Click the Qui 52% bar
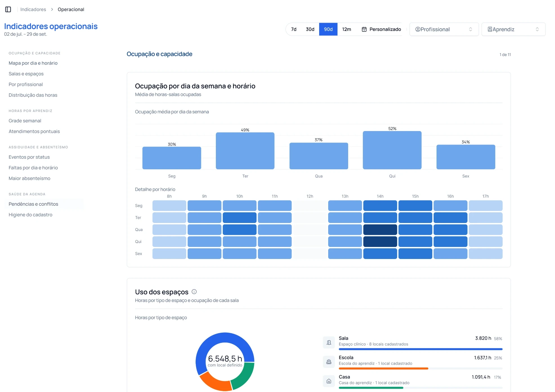 tap(392, 150)
